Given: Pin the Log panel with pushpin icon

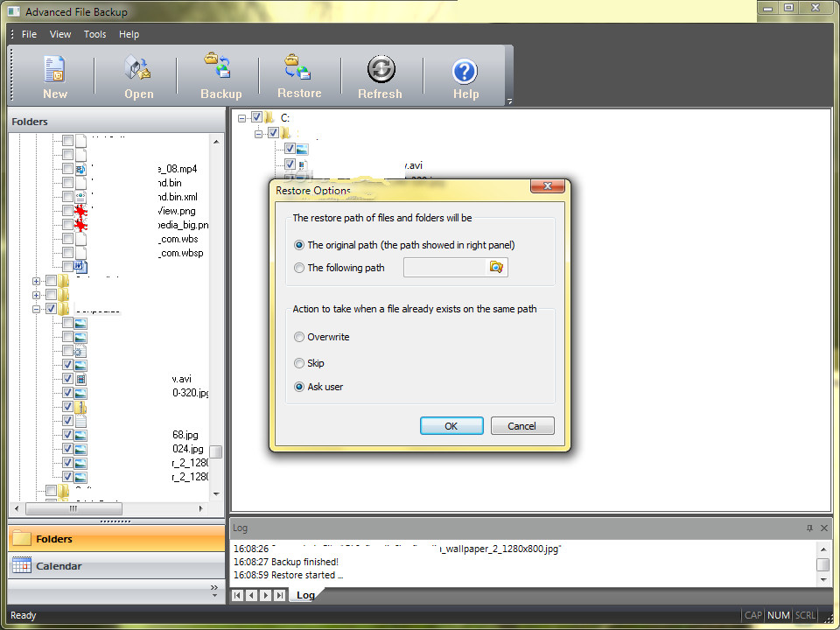Looking at the screenshot, I should tap(809, 528).
